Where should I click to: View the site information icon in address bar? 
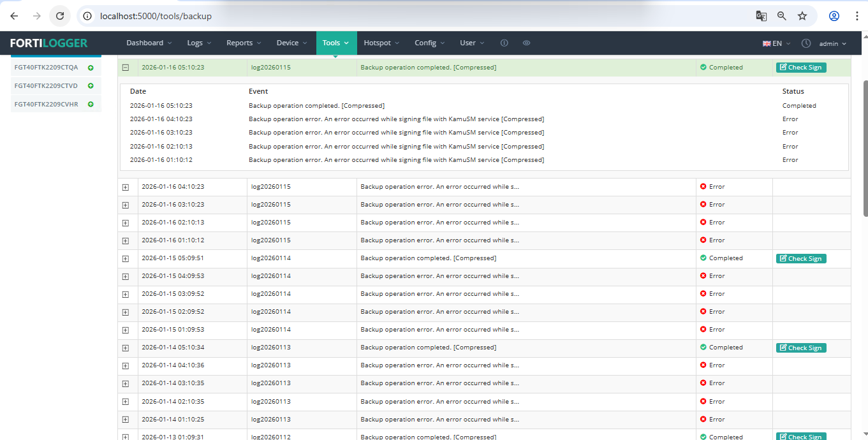[x=89, y=16]
